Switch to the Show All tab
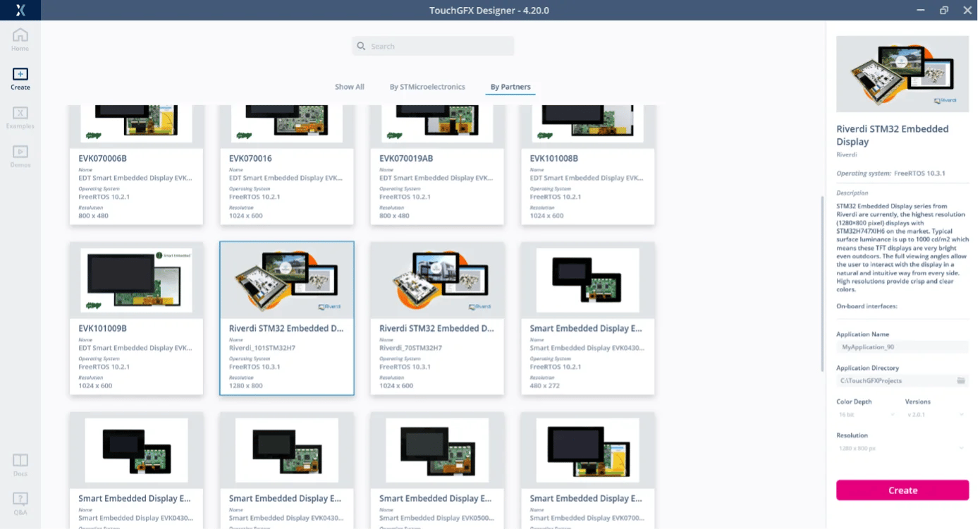This screenshot has height=532, width=980. coord(350,87)
